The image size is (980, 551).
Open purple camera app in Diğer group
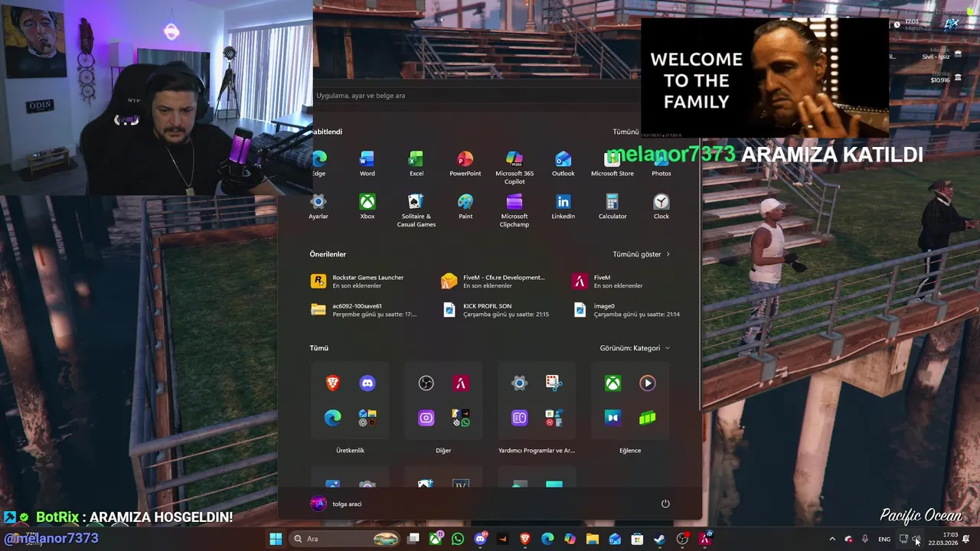(x=426, y=418)
